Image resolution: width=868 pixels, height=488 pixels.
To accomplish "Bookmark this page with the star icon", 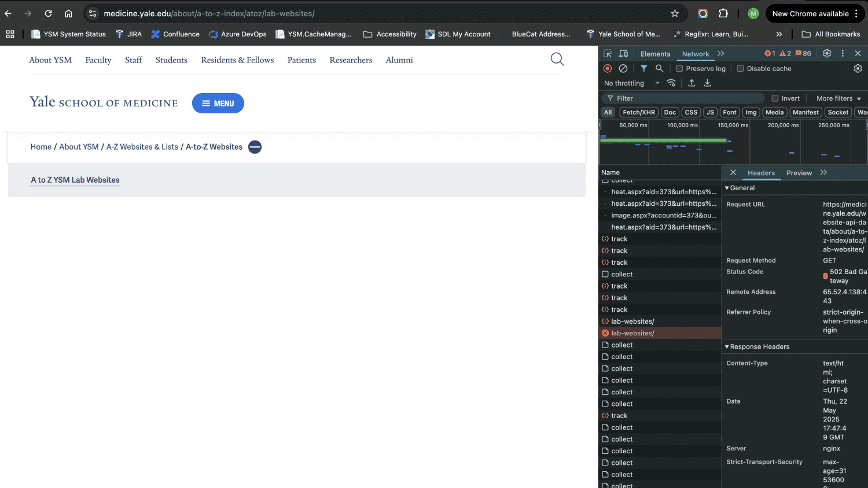I will coord(675,13).
